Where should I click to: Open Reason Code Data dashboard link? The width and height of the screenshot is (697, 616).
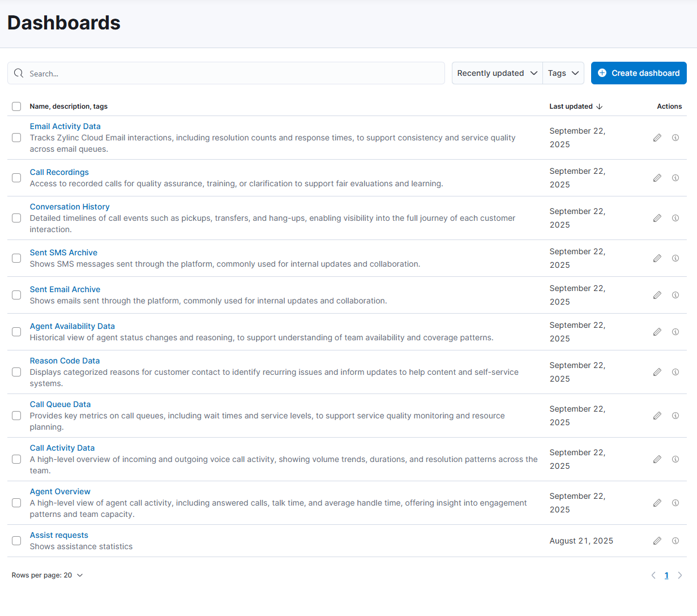(65, 361)
